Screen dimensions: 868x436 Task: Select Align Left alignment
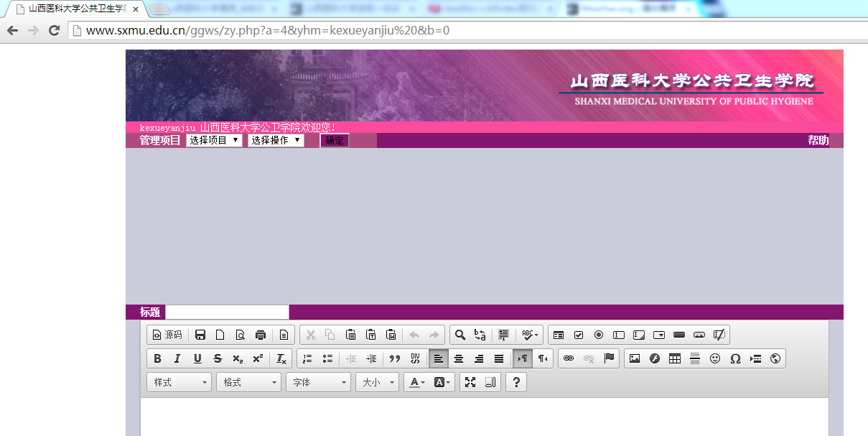[438, 358]
